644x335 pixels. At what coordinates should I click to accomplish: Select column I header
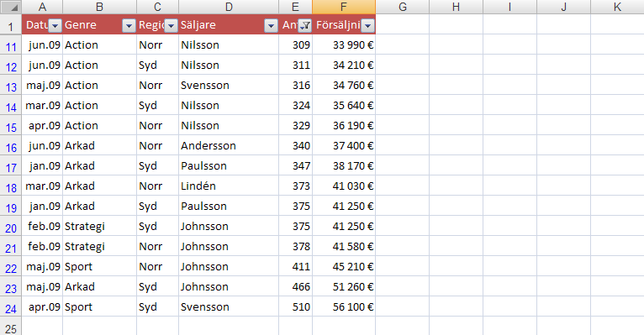[x=509, y=7]
